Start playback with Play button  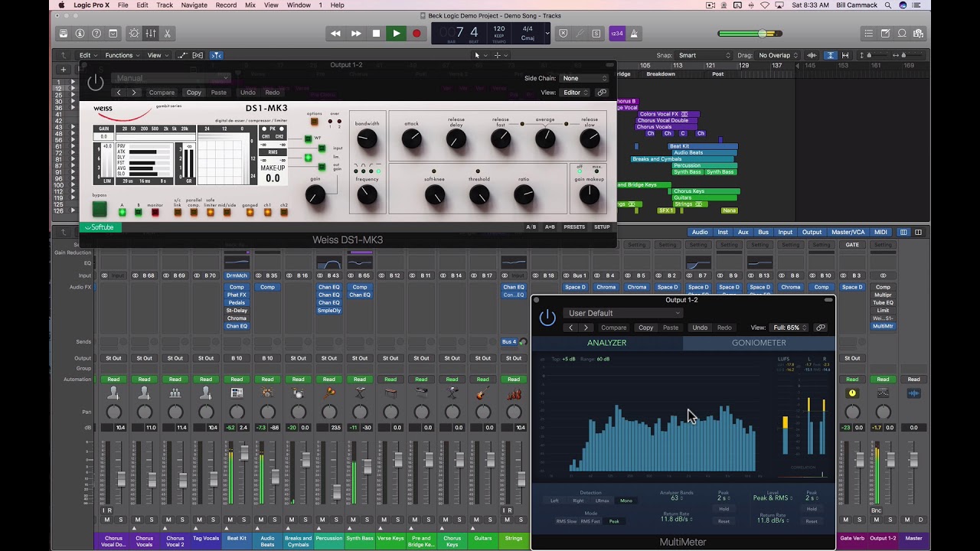396,34
